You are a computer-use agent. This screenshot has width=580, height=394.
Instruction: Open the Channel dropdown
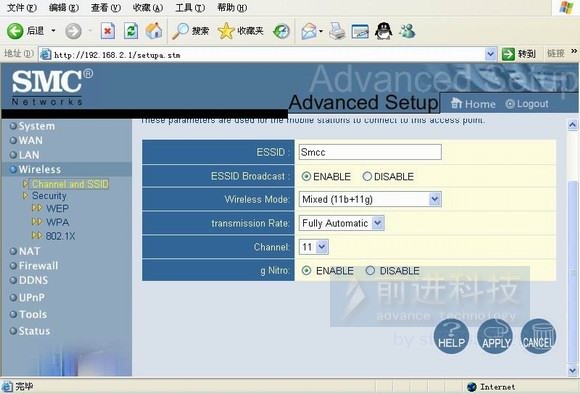322,247
